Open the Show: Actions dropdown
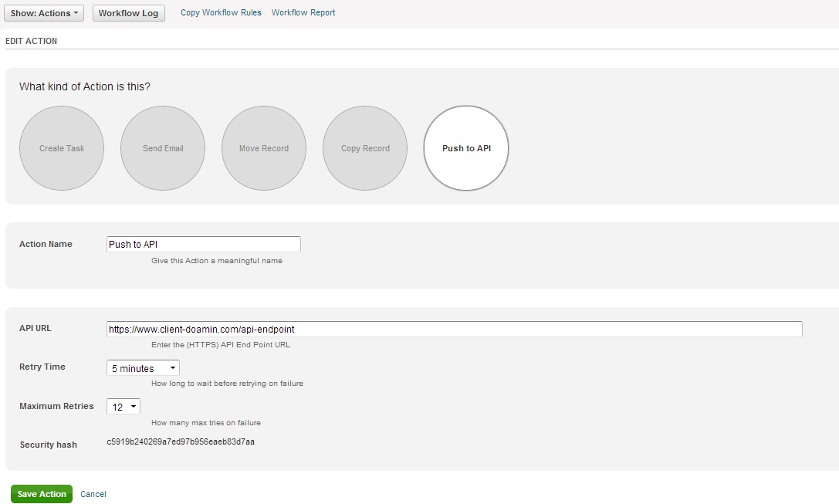This screenshot has width=839, height=504. click(44, 13)
